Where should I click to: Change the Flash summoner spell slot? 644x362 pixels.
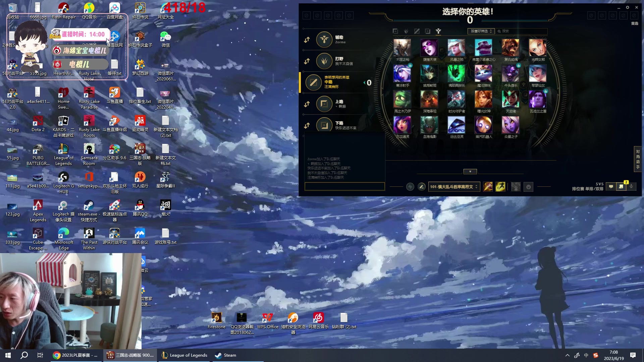tap(500, 187)
